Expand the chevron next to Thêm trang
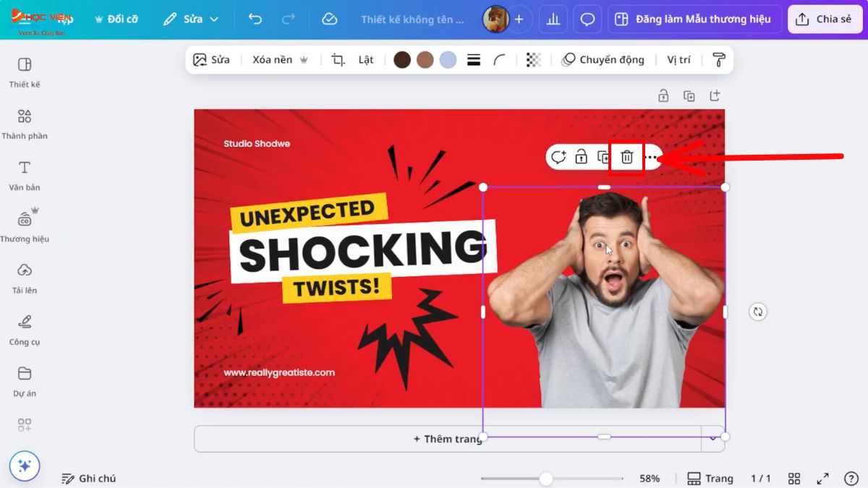This screenshot has height=488, width=868. tap(712, 439)
